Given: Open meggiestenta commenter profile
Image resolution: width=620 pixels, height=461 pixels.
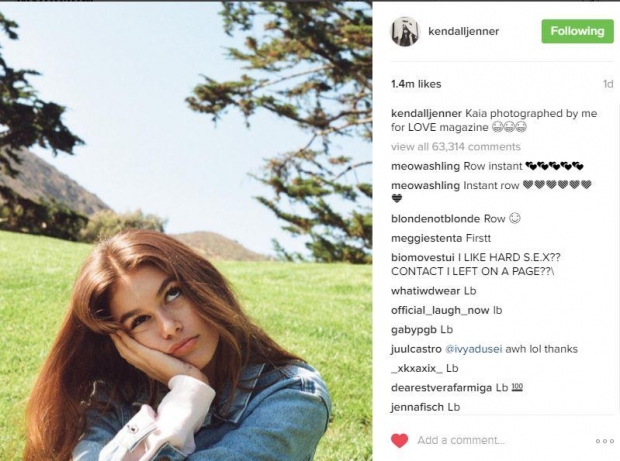Looking at the screenshot, I should [x=426, y=237].
